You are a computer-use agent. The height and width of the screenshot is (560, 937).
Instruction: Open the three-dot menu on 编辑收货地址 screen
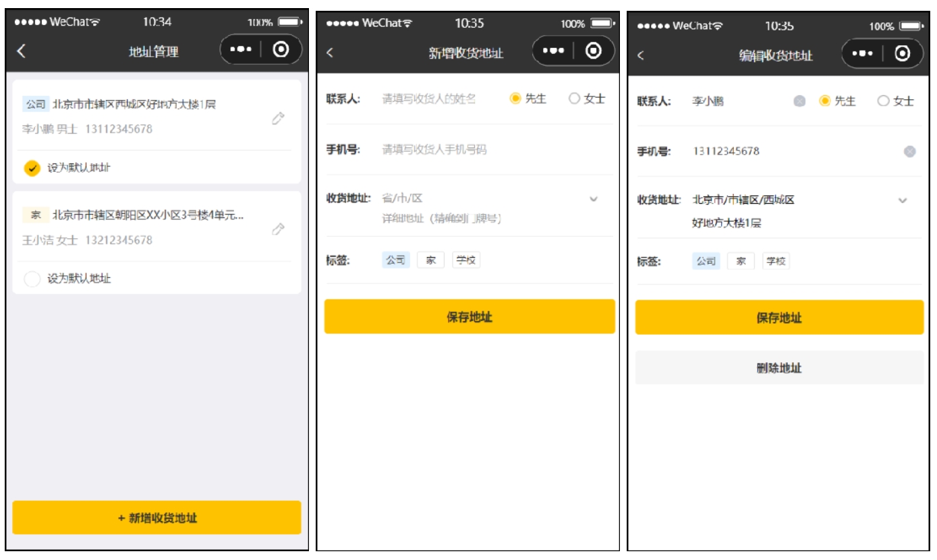(863, 53)
